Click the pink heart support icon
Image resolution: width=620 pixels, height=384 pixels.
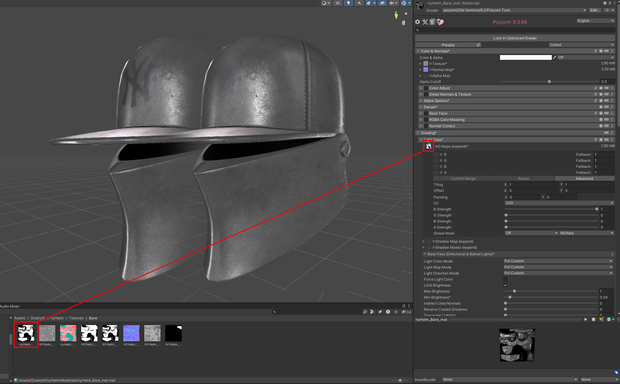coord(440,22)
